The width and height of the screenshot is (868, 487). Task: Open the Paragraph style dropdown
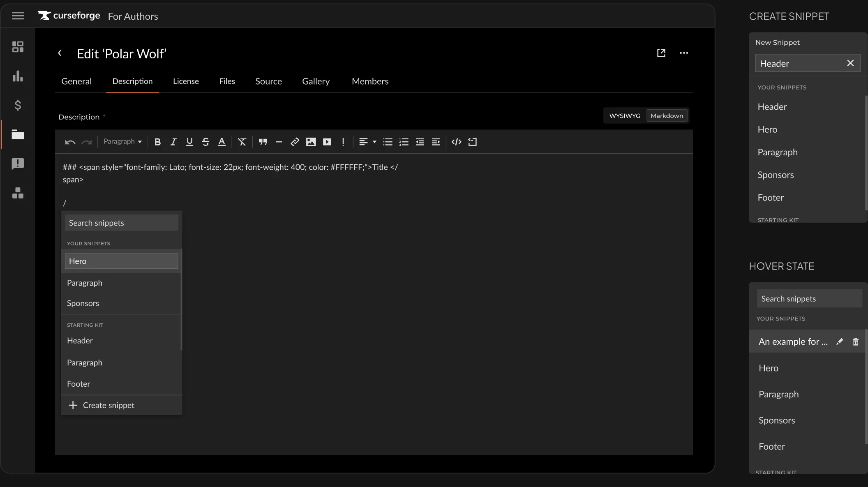(122, 141)
